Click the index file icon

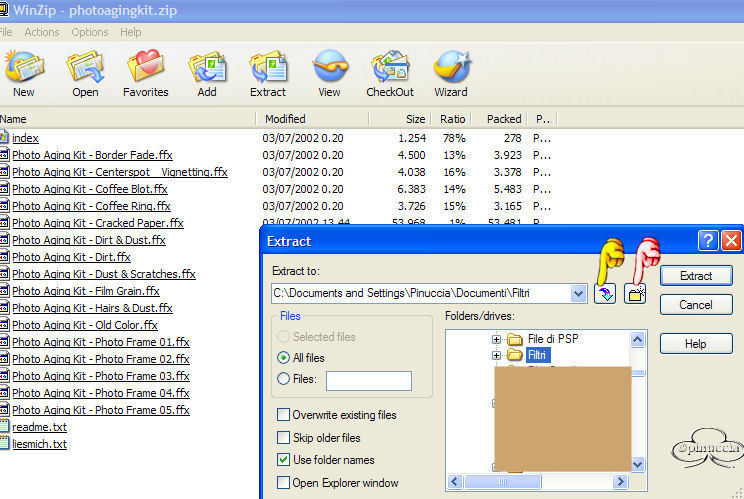click(4, 138)
